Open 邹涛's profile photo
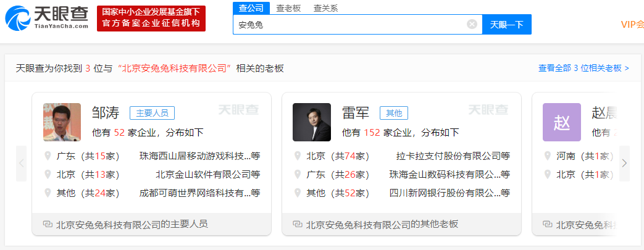Screen dimensions: 644x250 pos(62,122)
